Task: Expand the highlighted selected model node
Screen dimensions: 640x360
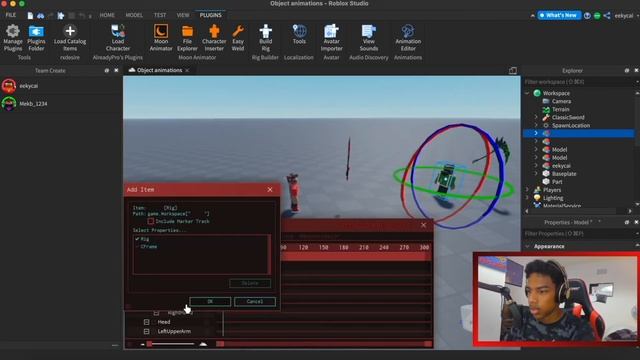Action: (536, 133)
